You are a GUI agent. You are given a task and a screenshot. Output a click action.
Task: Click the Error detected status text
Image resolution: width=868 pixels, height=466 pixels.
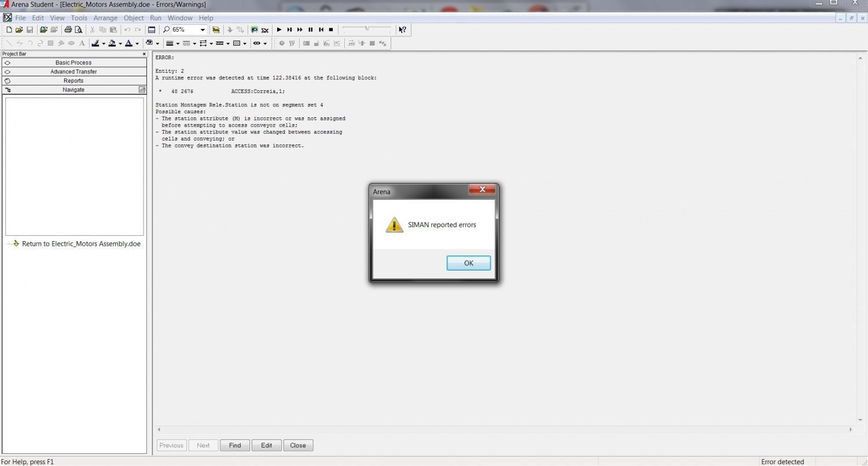point(782,461)
